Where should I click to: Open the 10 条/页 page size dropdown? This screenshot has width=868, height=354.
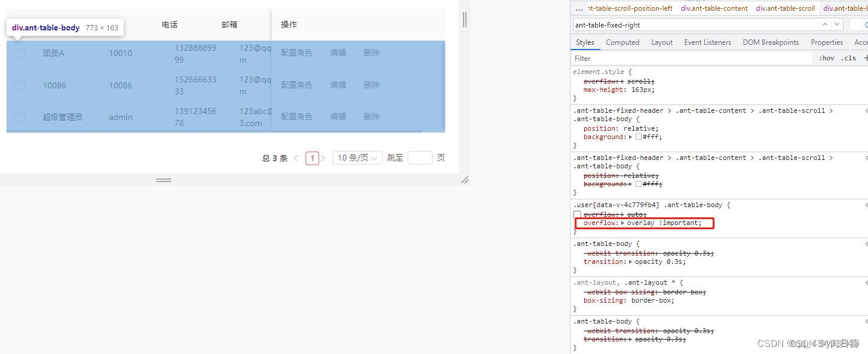[357, 158]
